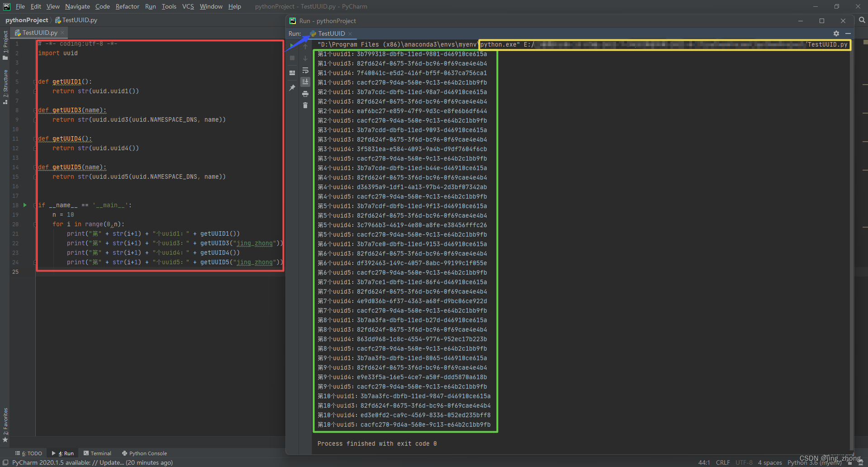Collapse getUUID4 function fold marker
Viewport: 868px width, 467px height.
click(35, 138)
